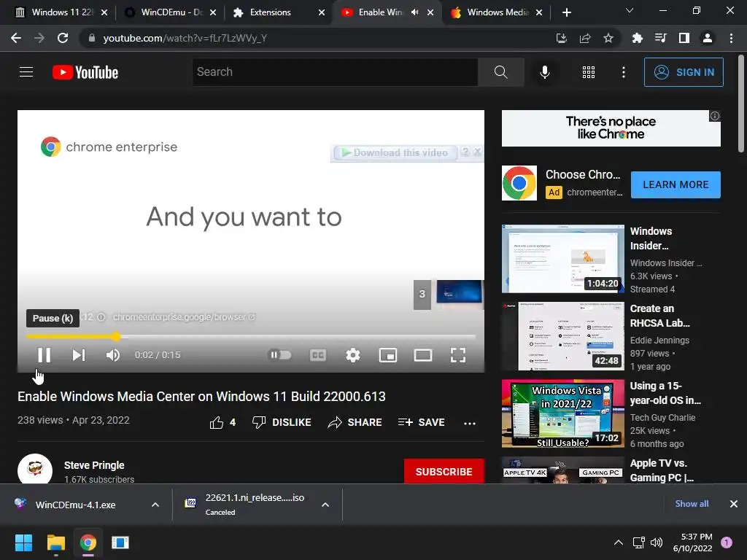Click the search magnifier button
The width and height of the screenshot is (747, 560).
[500, 72]
